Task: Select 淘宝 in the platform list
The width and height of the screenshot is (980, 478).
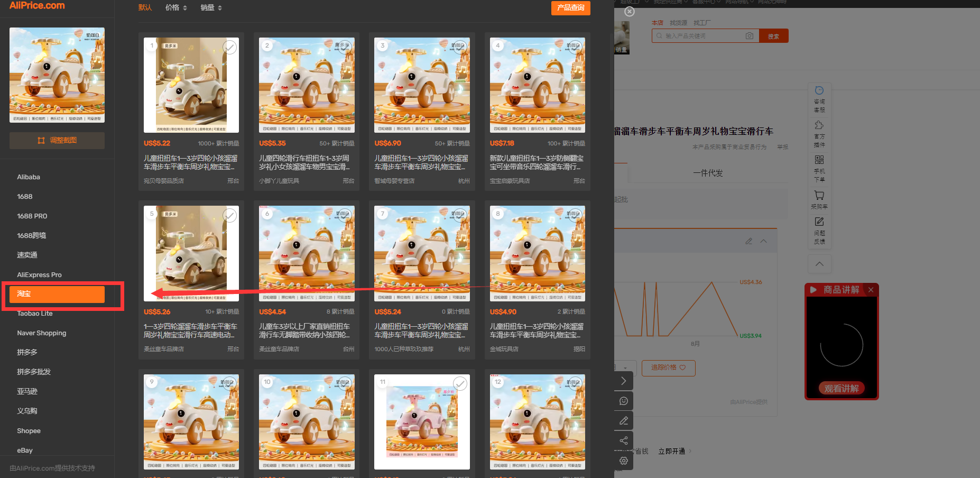Action: click(57, 294)
